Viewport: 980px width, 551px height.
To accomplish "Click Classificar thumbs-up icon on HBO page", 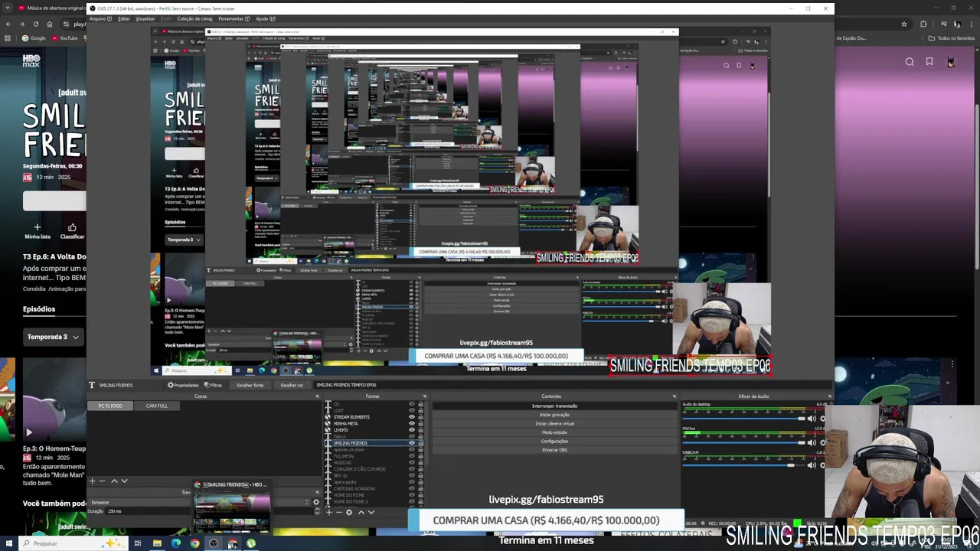I will (72, 227).
